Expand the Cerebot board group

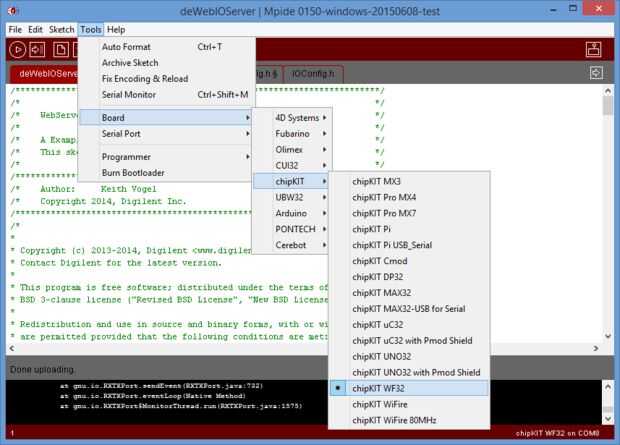coord(291,245)
